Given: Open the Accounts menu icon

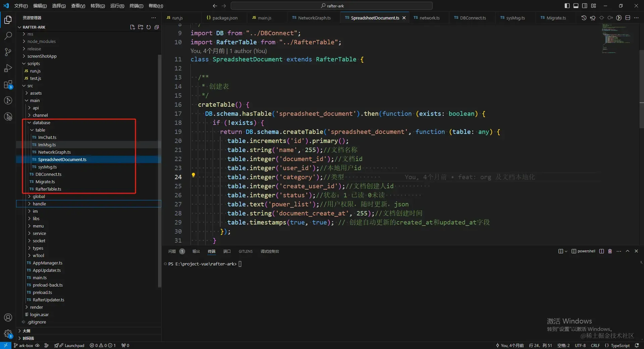Looking at the screenshot, I should coord(8,317).
